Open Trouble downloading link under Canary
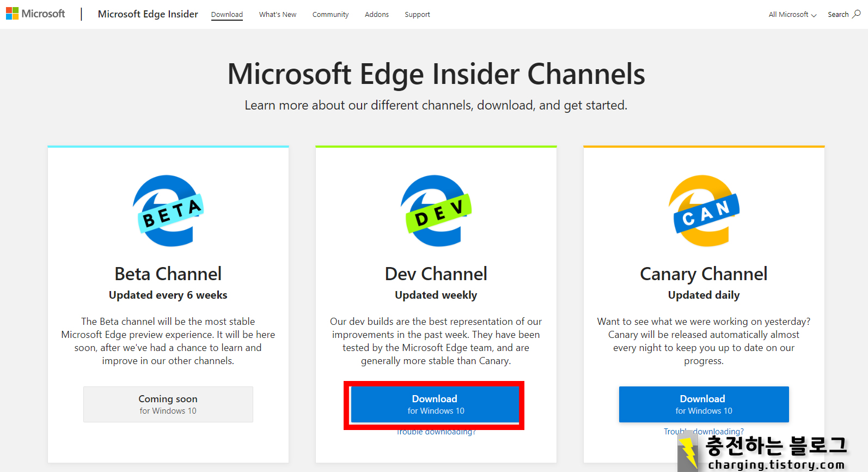The height and width of the screenshot is (472, 868). pos(704,432)
